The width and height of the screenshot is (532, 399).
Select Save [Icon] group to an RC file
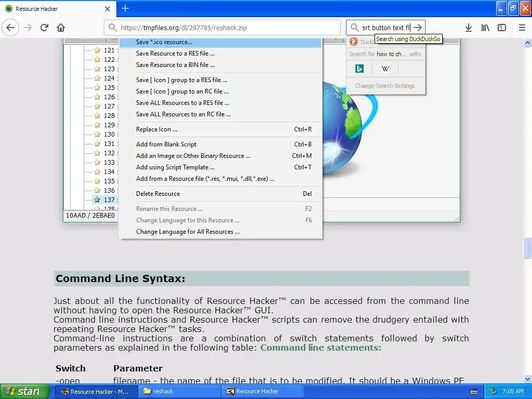point(220,91)
